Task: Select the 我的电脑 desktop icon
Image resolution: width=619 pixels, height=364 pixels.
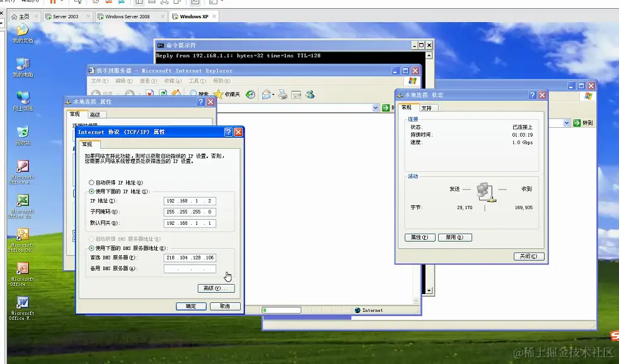Action: (23, 67)
